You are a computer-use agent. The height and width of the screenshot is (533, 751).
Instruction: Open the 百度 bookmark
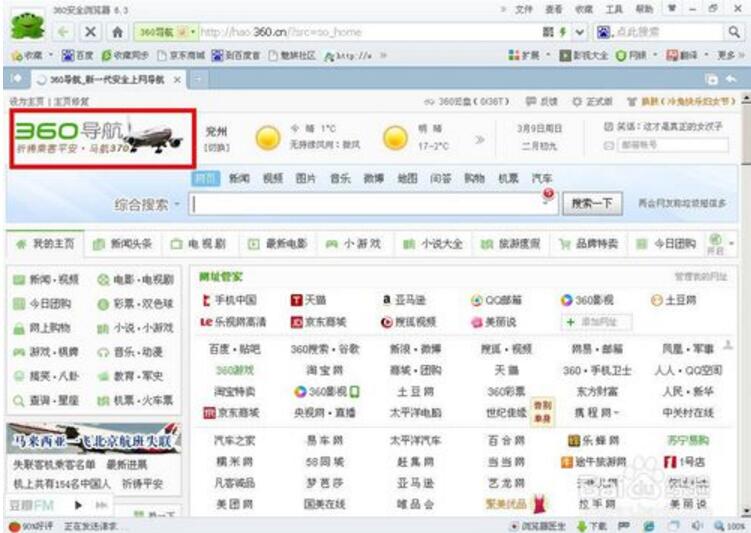click(x=77, y=56)
